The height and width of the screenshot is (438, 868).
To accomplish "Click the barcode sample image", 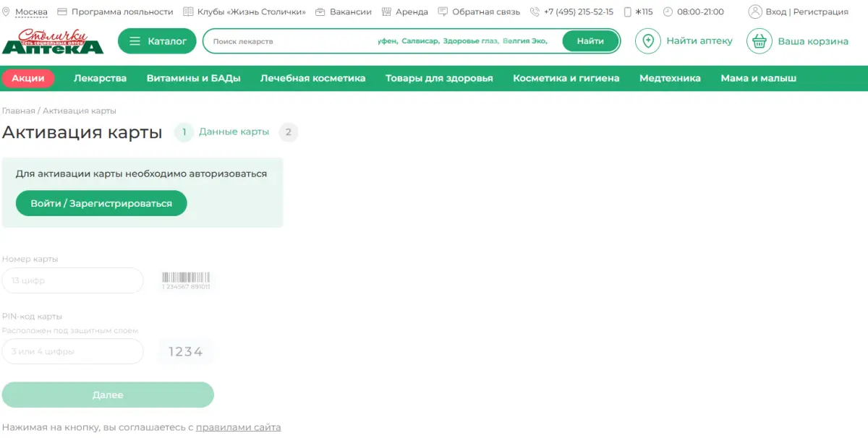I will (x=186, y=281).
